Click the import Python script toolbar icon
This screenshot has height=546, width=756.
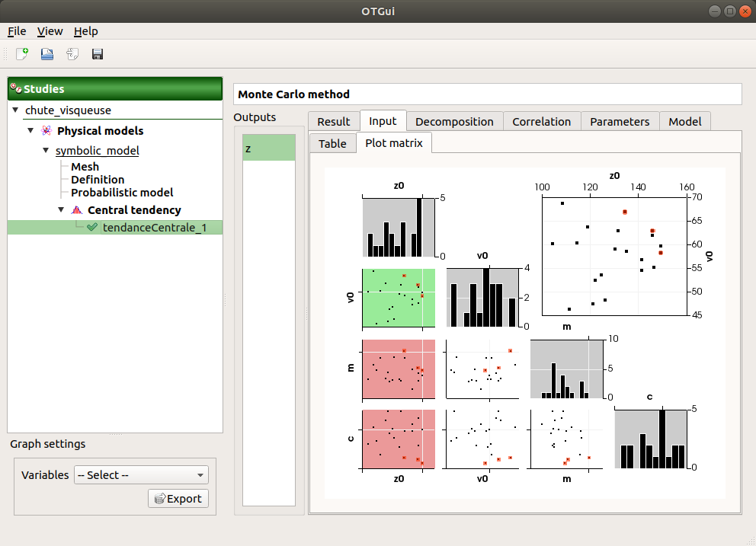(71, 54)
